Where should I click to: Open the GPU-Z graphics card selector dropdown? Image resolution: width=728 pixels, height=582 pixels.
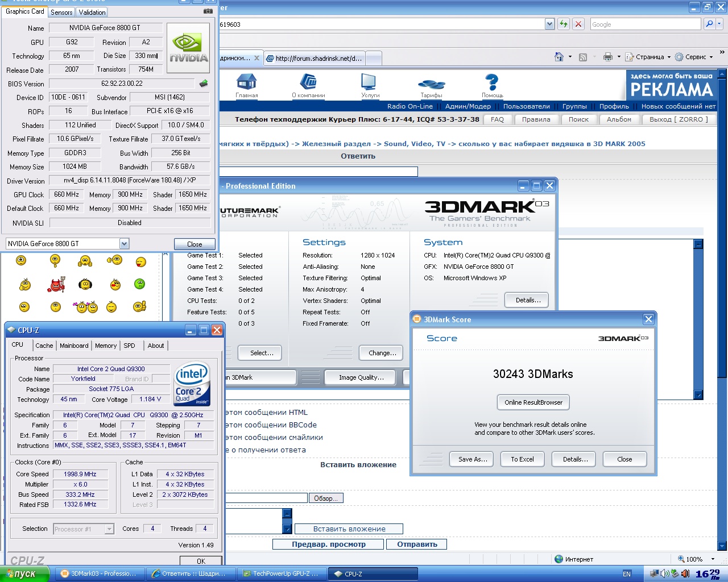tap(124, 244)
